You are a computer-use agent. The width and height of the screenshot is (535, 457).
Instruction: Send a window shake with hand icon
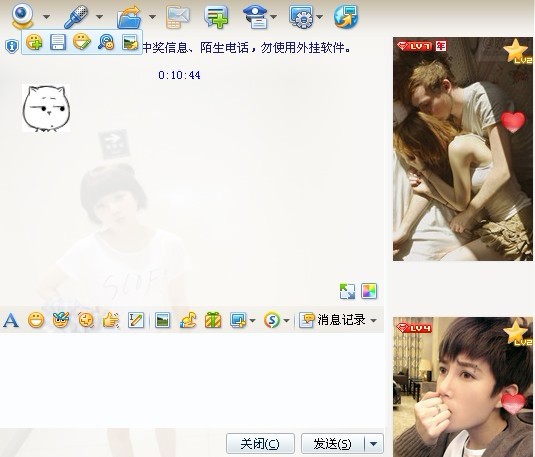pyautogui.click(x=111, y=320)
